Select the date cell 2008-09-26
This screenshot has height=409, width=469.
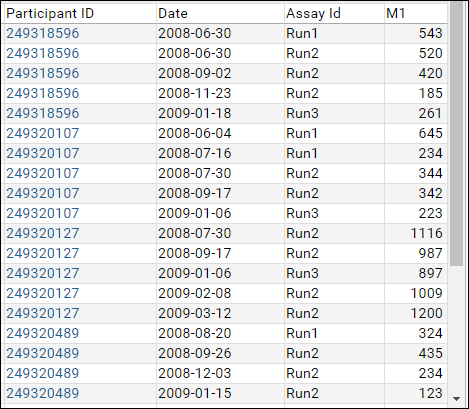click(x=220, y=353)
